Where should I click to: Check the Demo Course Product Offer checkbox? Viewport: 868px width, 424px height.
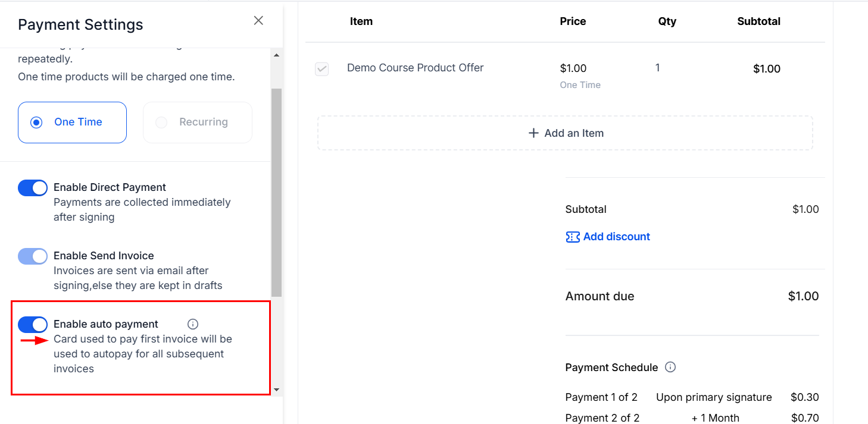coord(321,69)
